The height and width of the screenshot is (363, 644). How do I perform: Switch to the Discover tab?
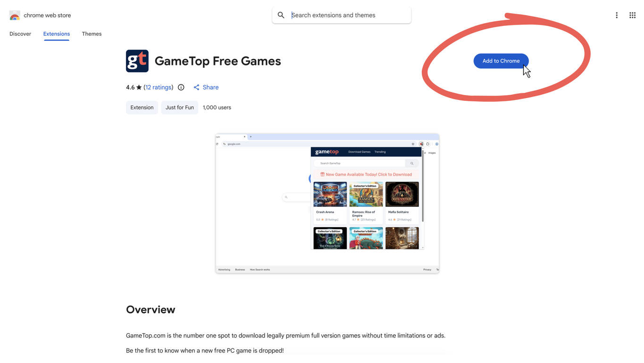click(20, 34)
